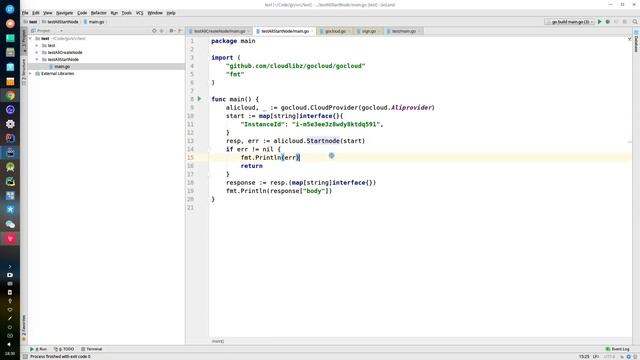The width and height of the screenshot is (640, 360).
Task: Click the scroll-from-source target icon in Project panel
Action: coord(154,31)
